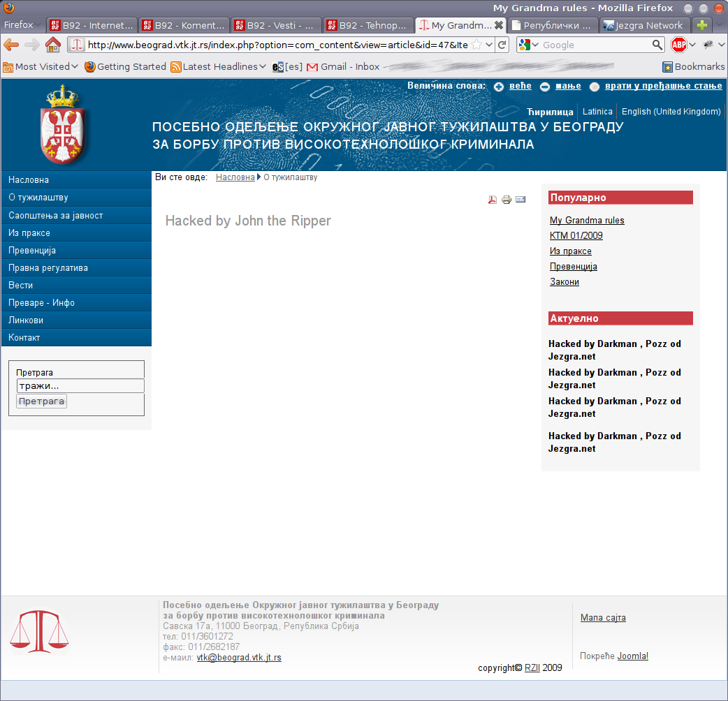The height and width of the screenshot is (701, 728).
Task: Open the Joomla! footer link
Action: pos(632,656)
